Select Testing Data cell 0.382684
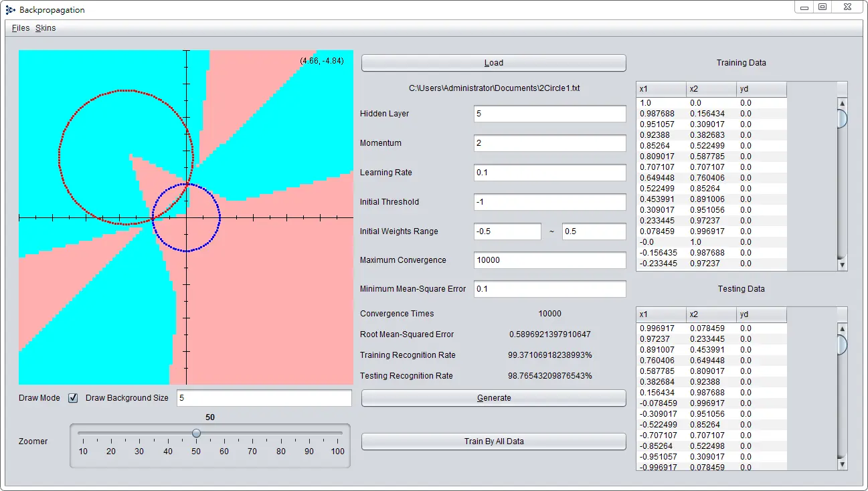 pos(661,382)
